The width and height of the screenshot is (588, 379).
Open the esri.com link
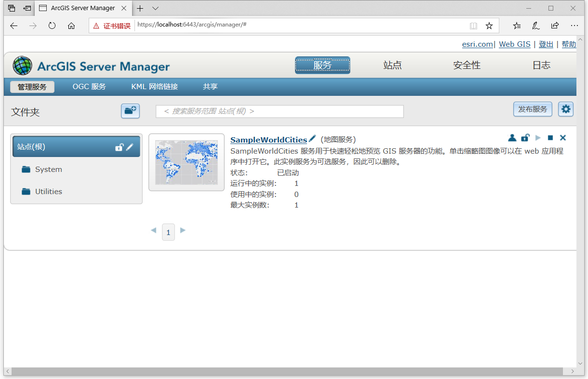(478, 44)
